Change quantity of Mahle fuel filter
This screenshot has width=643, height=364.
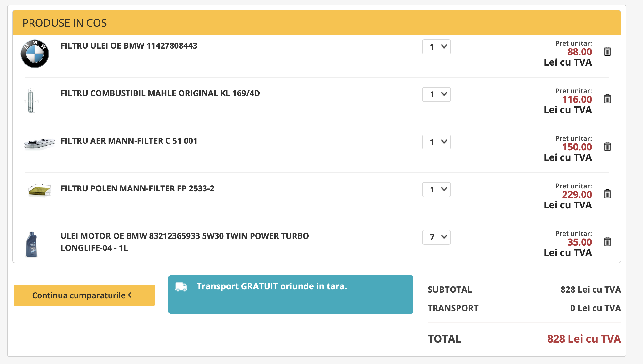(x=436, y=94)
